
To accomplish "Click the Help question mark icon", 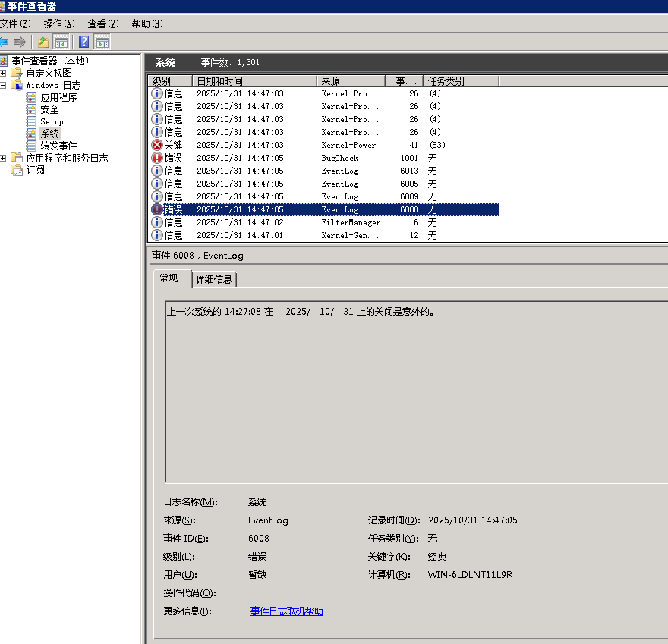I will (x=83, y=42).
